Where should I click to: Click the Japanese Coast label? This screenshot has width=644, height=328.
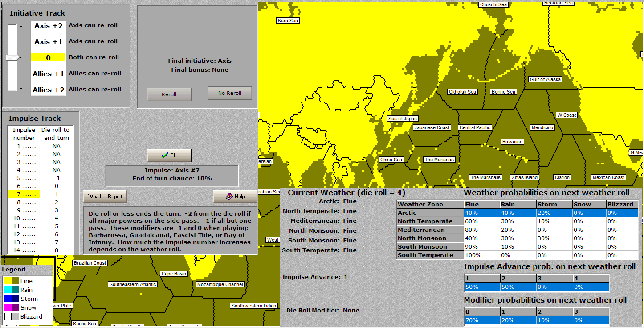point(432,127)
